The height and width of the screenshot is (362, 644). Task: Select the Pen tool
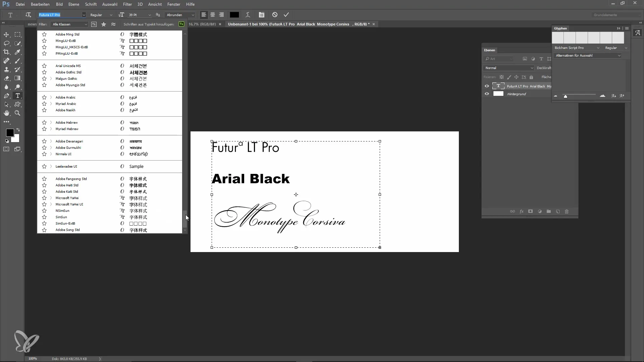click(6, 96)
